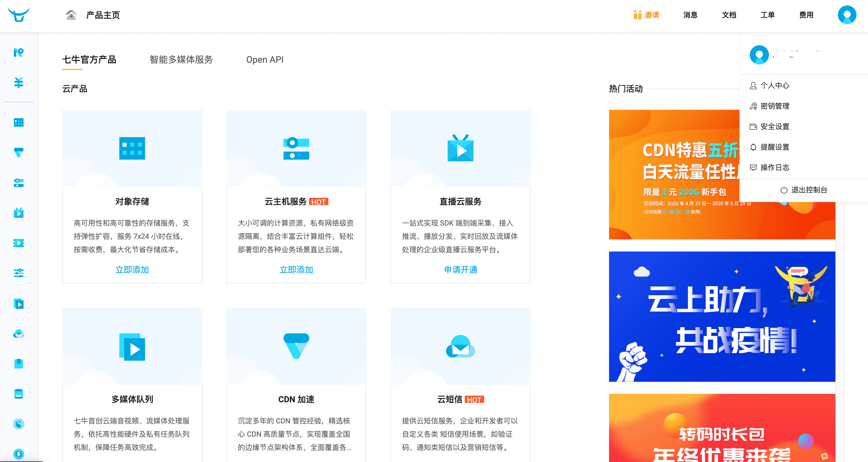Click the Qiniu bull logo
This screenshot has height=462, width=868.
18,15
